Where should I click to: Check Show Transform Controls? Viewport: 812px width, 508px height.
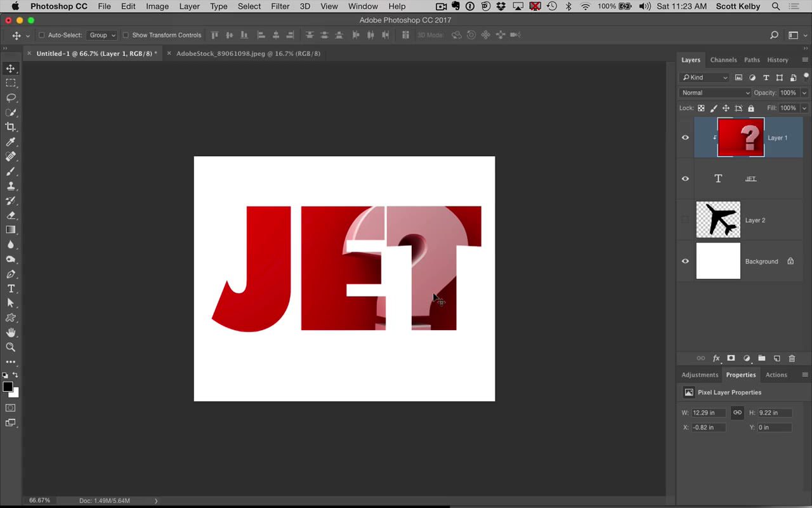[x=126, y=35]
